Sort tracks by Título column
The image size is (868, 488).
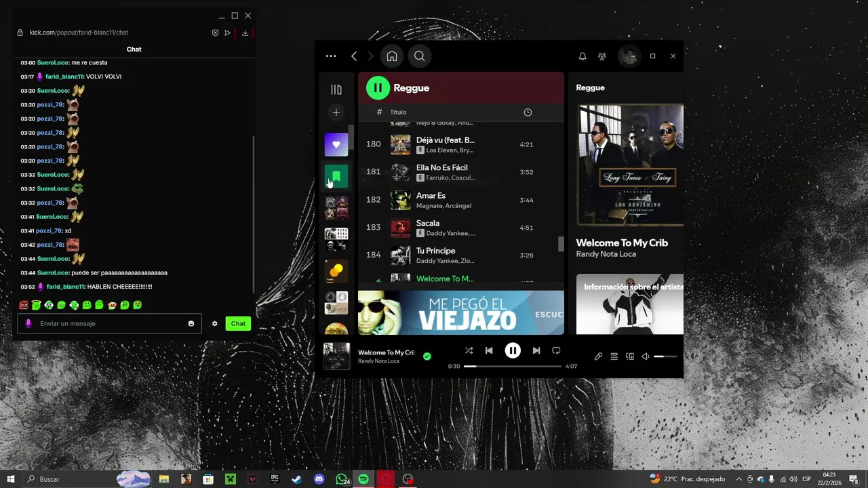point(398,112)
